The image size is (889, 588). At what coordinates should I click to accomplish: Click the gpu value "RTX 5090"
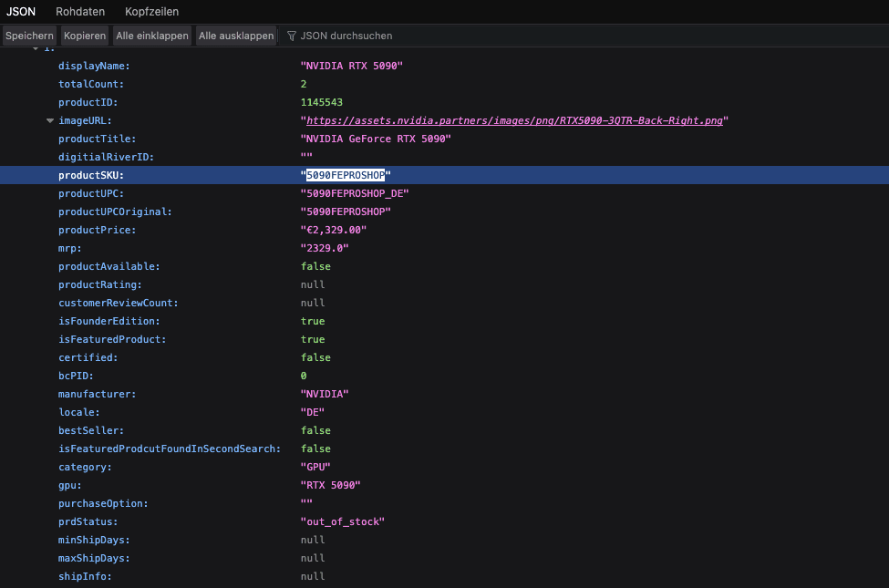coord(331,485)
